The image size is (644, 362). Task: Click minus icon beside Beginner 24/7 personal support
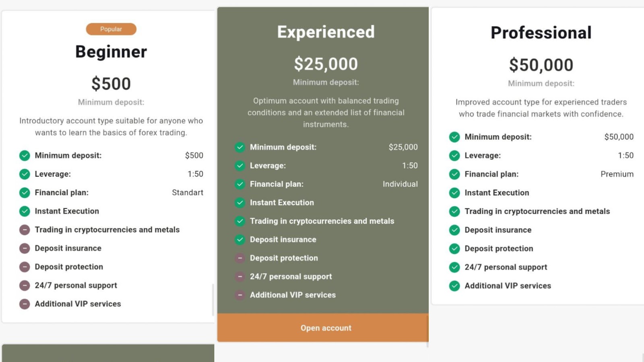click(25, 286)
